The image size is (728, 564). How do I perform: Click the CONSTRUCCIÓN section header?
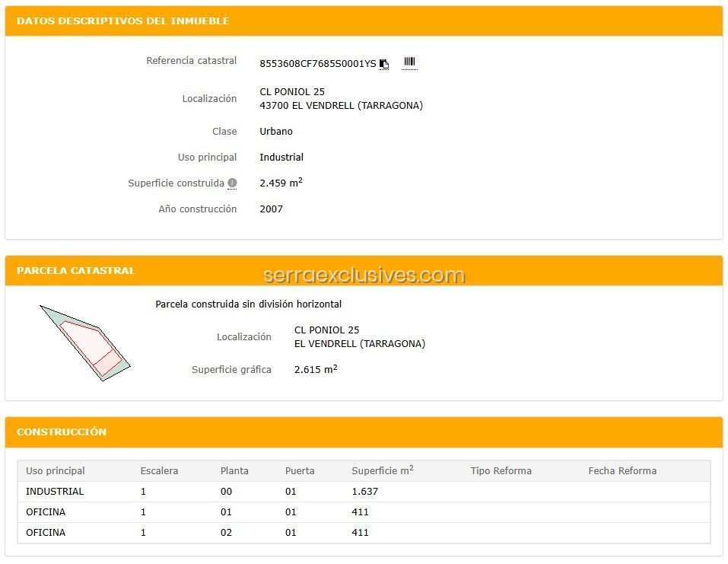[62, 432]
